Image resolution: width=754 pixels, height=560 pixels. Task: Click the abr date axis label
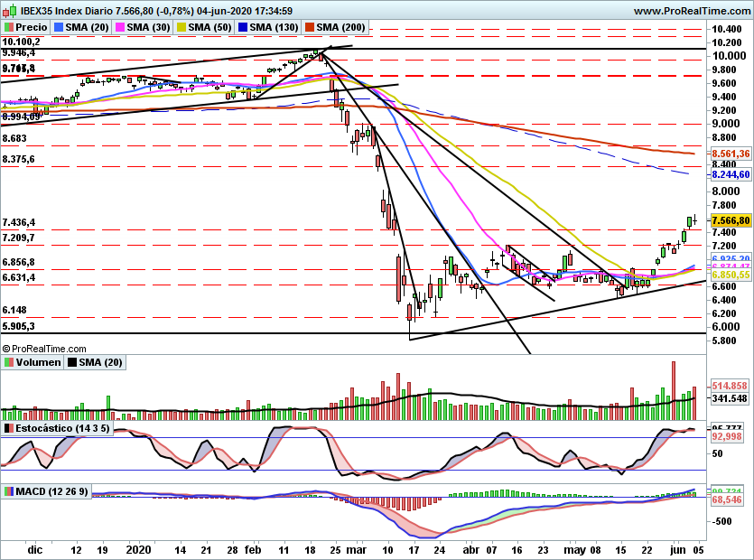pyautogui.click(x=471, y=550)
